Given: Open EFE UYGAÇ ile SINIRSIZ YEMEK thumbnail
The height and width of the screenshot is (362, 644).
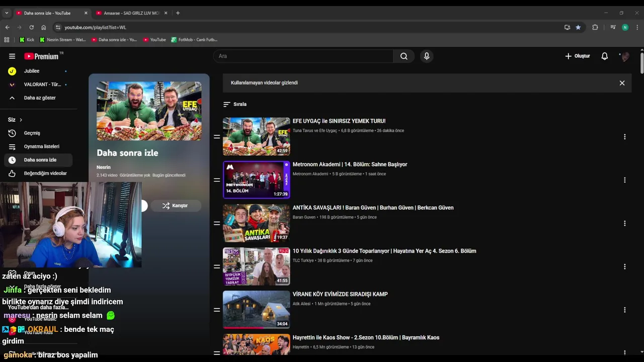Looking at the screenshot, I should click(x=257, y=136).
